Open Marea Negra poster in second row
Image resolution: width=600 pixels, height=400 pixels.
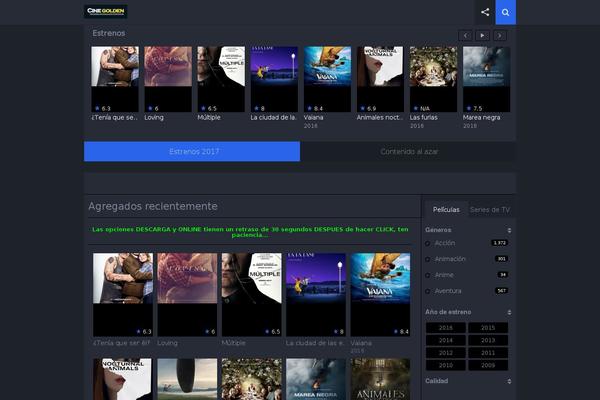point(316,379)
